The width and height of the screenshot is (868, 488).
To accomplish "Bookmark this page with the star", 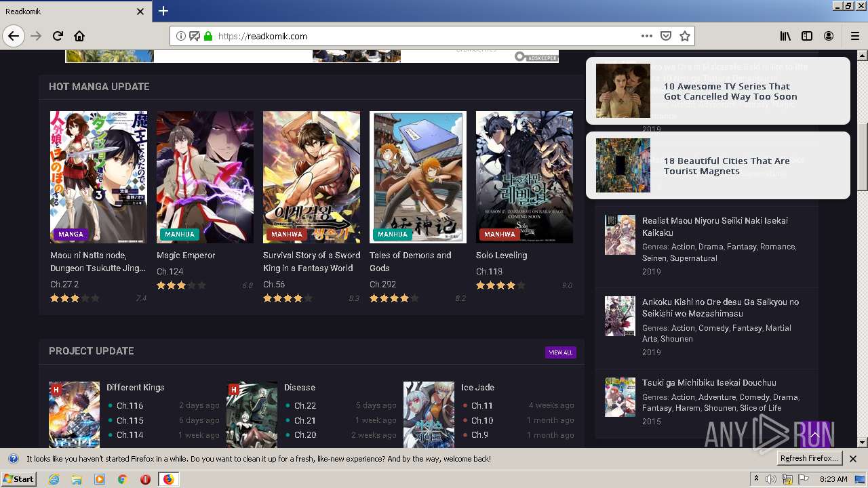I will pyautogui.click(x=685, y=36).
